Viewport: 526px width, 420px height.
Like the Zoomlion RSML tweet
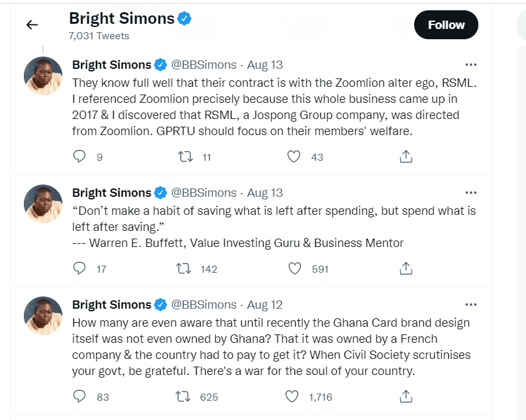294,157
